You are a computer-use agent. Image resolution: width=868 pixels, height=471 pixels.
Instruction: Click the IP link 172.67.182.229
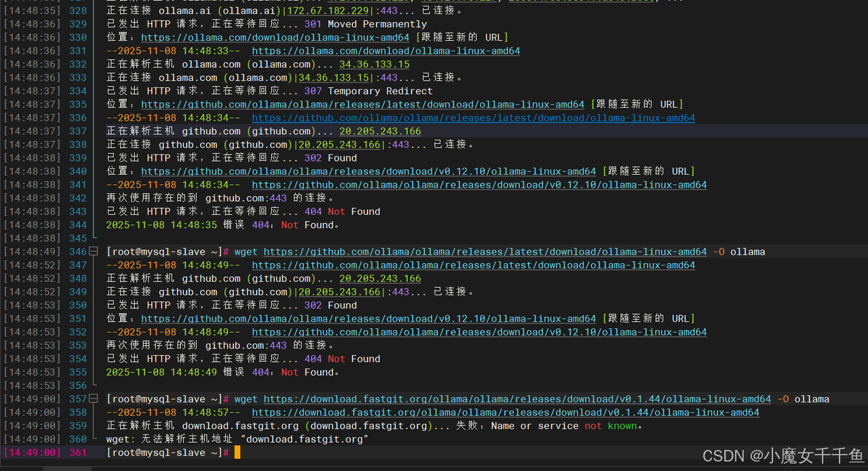pyautogui.click(x=327, y=10)
